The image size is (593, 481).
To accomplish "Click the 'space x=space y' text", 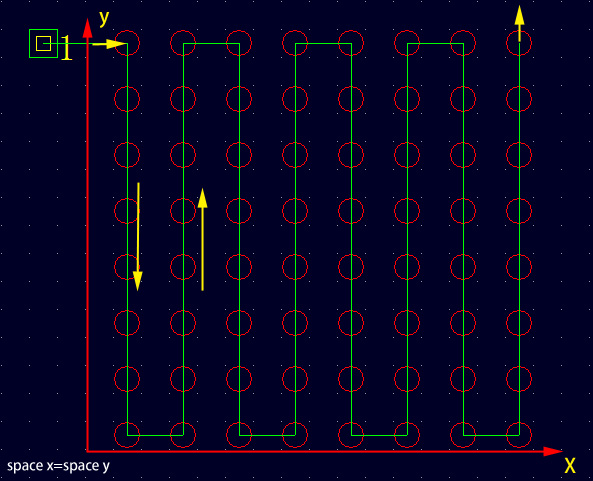I will pyautogui.click(x=58, y=466).
